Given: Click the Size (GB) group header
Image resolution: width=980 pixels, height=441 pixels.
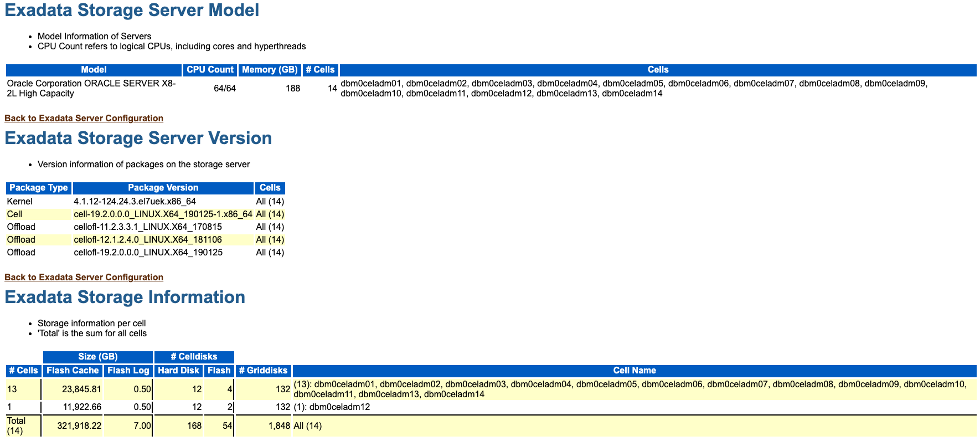Looking at the screenshot, I should coord(98,357).
